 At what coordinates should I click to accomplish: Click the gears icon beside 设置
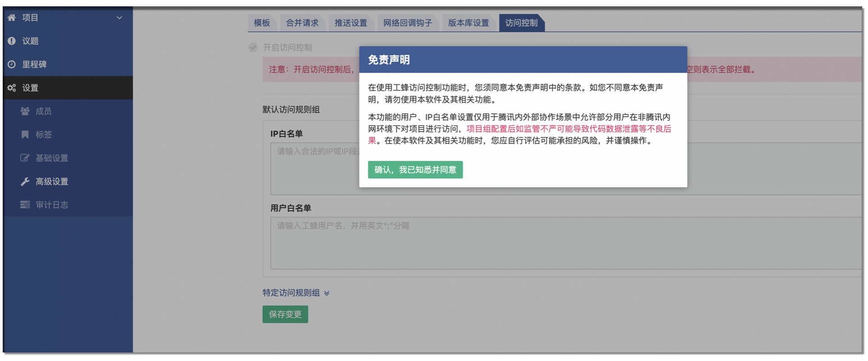pyautogui.click(x=12, y=88)
